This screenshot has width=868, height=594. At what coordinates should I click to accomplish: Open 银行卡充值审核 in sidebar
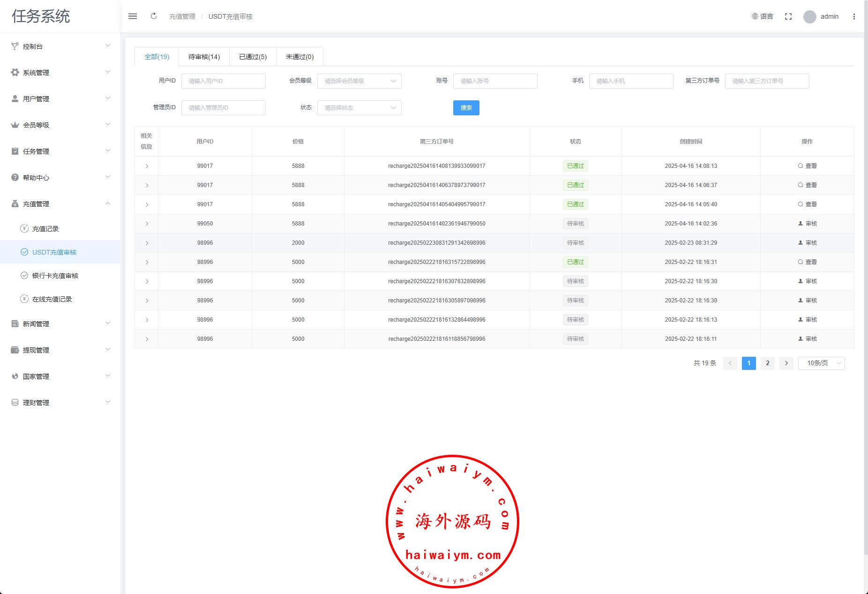55,276
